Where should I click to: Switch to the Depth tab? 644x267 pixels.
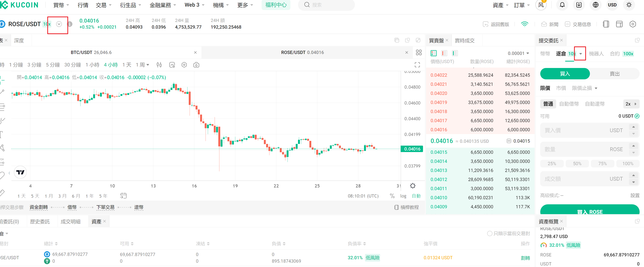19,40
